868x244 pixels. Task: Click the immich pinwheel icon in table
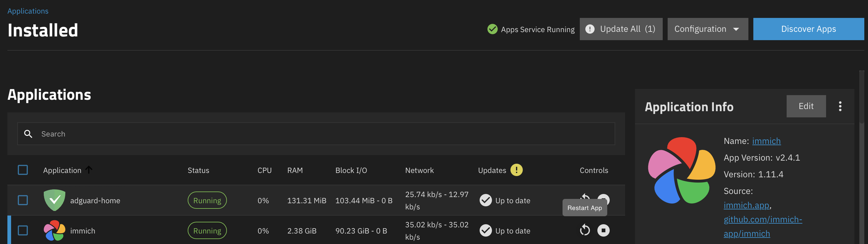pos(54,230)
